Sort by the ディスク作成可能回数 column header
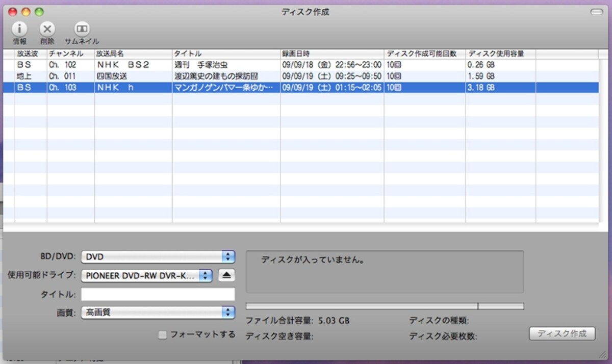The image size is (612, 364). tap(425, 54)
